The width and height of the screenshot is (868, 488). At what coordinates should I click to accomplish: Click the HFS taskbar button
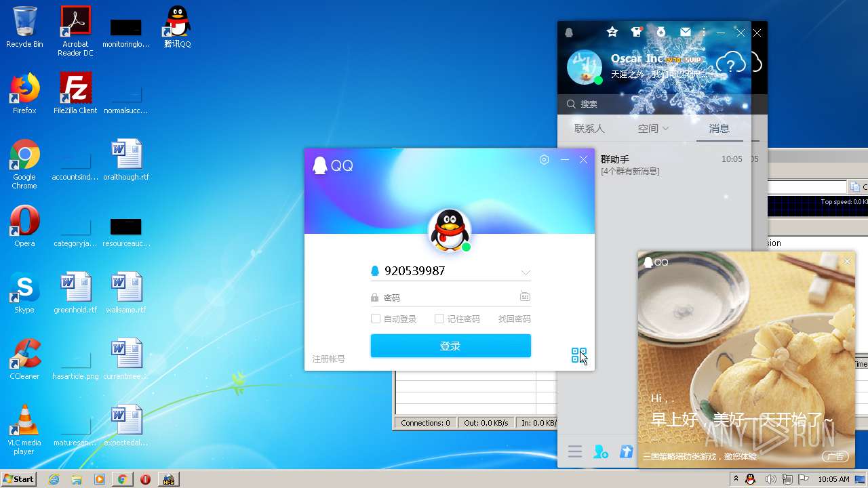[x=167, y=479]
